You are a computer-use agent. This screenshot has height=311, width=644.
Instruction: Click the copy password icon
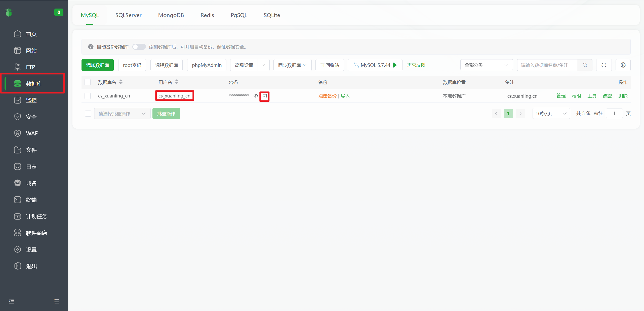coord(264,96)
